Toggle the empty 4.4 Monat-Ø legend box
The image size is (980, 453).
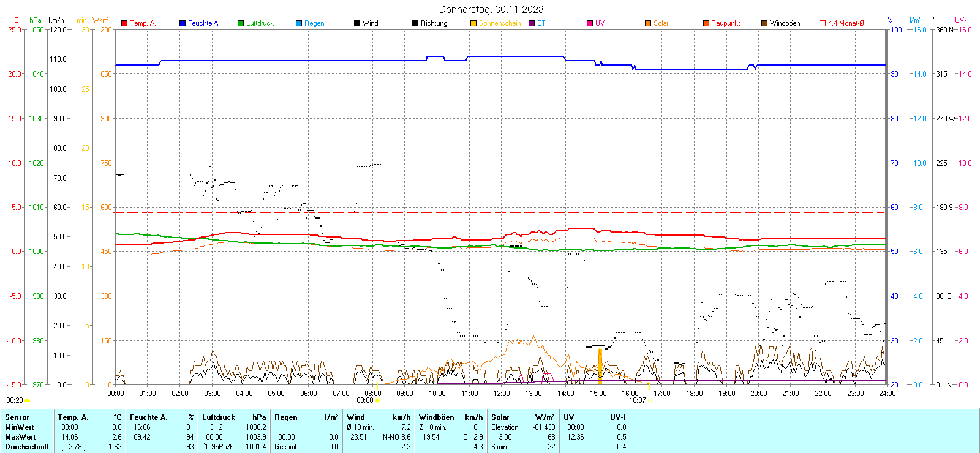tap(823, 23)
